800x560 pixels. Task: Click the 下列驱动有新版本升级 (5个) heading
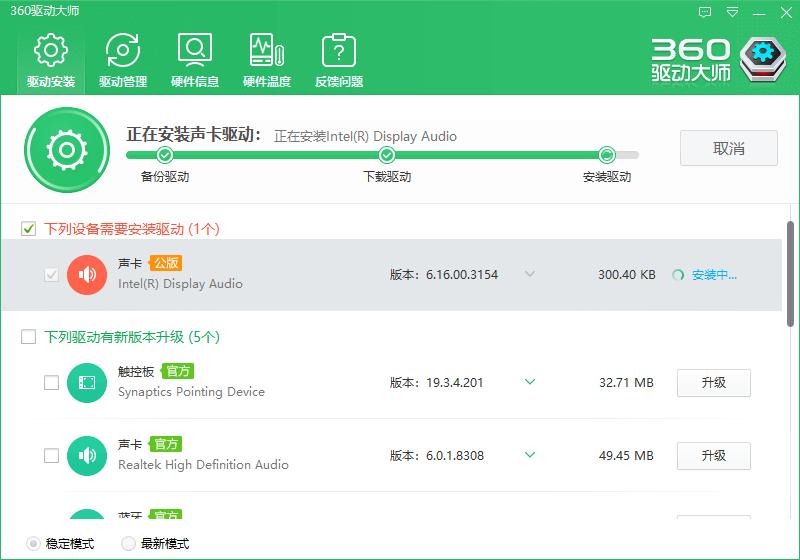click(x=132, y=337)
